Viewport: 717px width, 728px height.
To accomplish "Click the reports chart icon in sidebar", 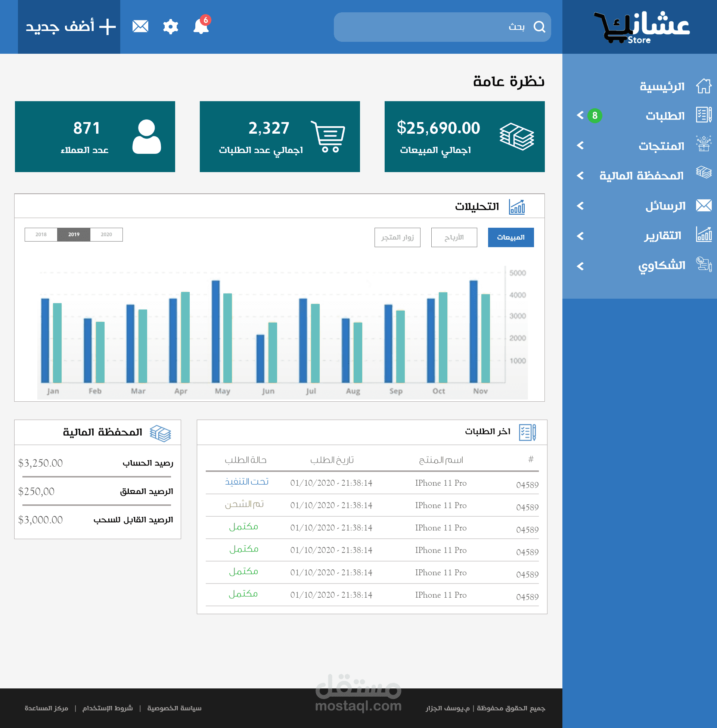I will (704, 234).
